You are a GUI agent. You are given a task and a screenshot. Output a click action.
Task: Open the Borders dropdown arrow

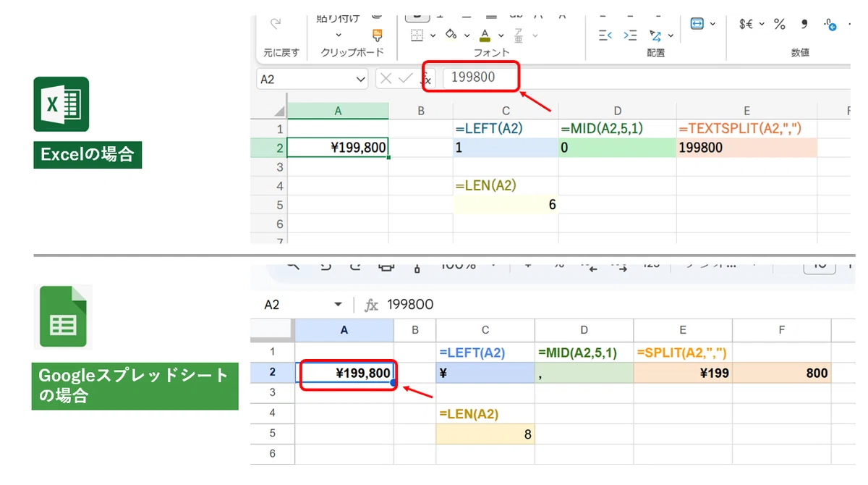click(x=433, y=35)
